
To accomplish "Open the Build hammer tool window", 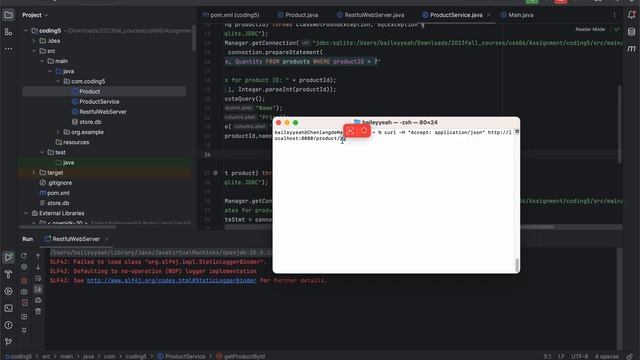I will (8, 274).
